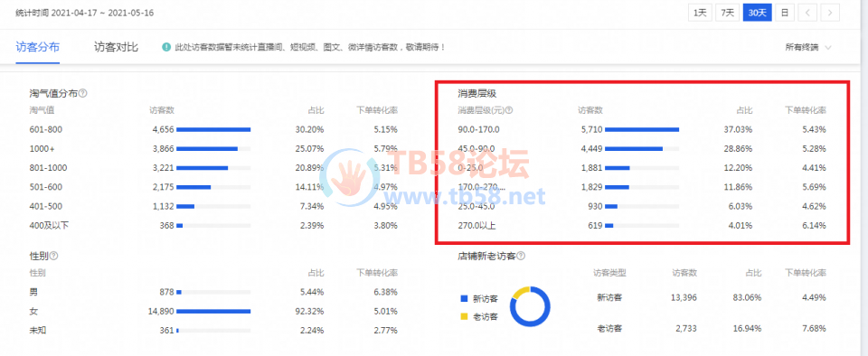Image resolution: width=868 pixels, height=356 pixels.
Task: Select the 30天 time range
Action: pos(758,13)
